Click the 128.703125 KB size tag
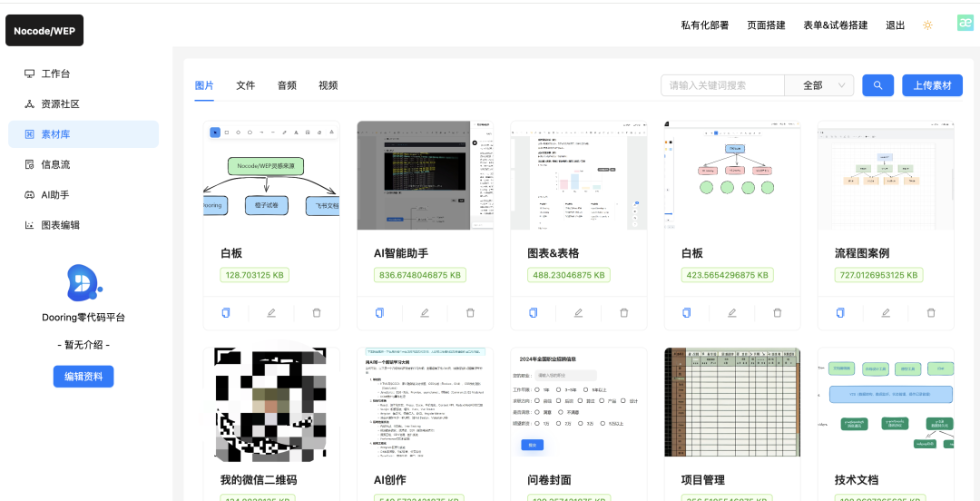This screenshot has height=501, width=980. [x=254, y=275]
